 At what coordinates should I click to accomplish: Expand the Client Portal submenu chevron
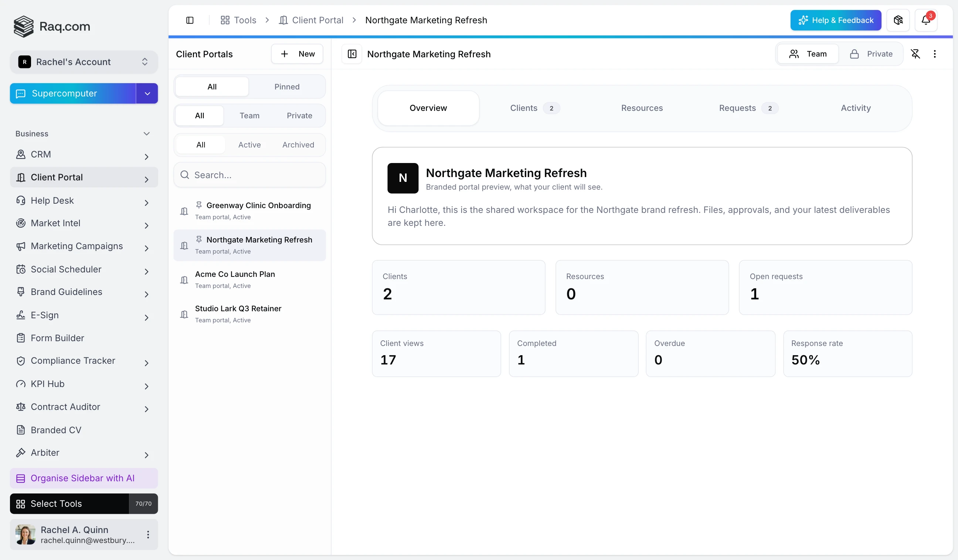(146, 179)
